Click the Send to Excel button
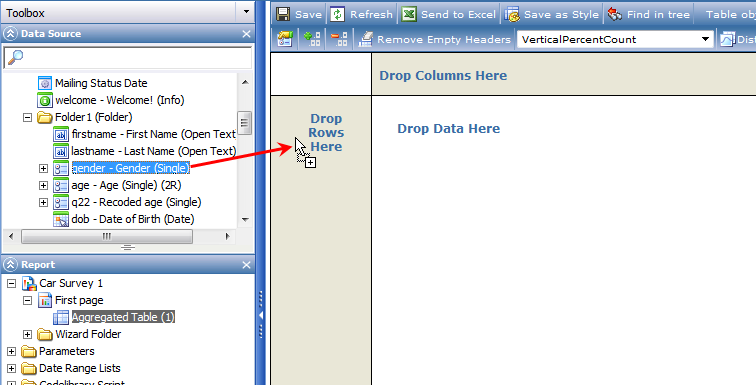 [x=448, y=14]
